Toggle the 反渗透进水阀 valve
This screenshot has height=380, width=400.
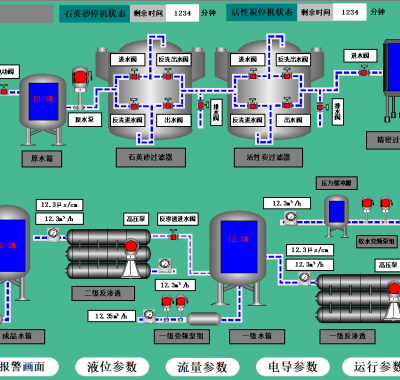(173, 235)
